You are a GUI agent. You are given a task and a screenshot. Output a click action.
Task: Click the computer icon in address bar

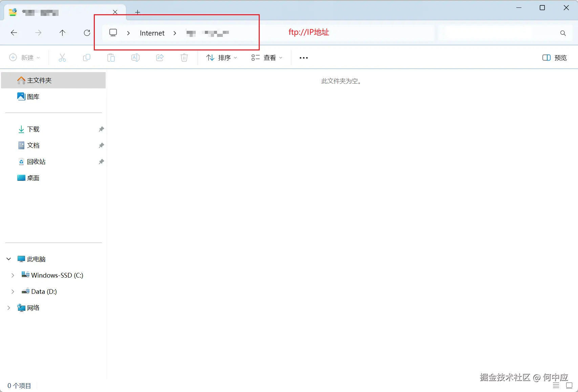(113, 33)
